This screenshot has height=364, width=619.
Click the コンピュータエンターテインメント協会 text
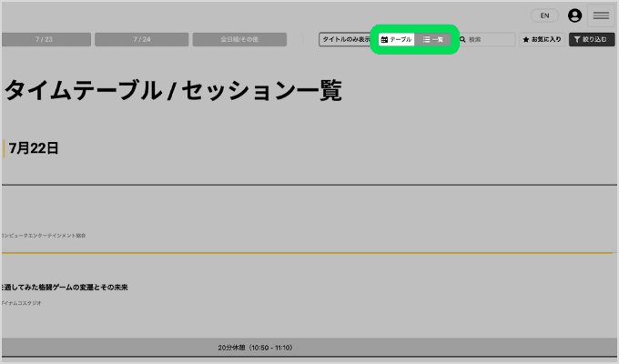tap(44, 236)
